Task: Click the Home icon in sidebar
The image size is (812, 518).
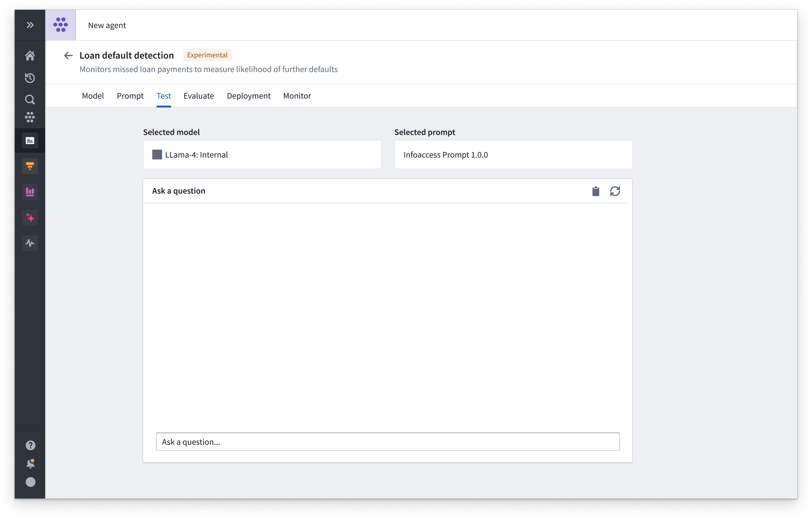Action: [30, 55]
